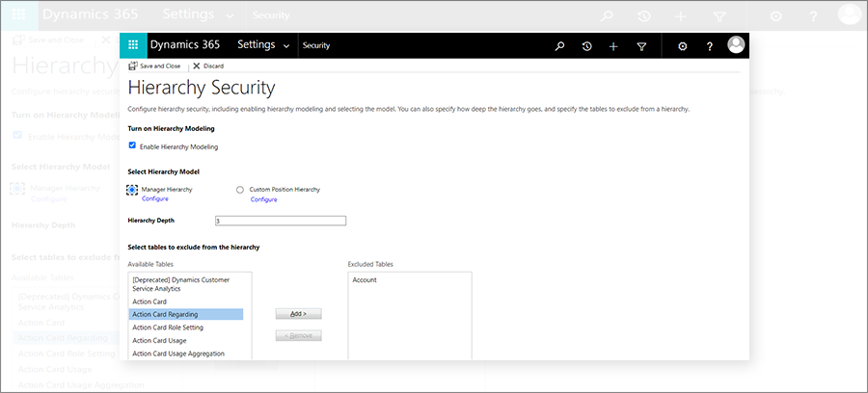Screen dimensions: 868x393
Task: Toggle Enable Hierarchy checkbox in background window
Action: [17, 135]
